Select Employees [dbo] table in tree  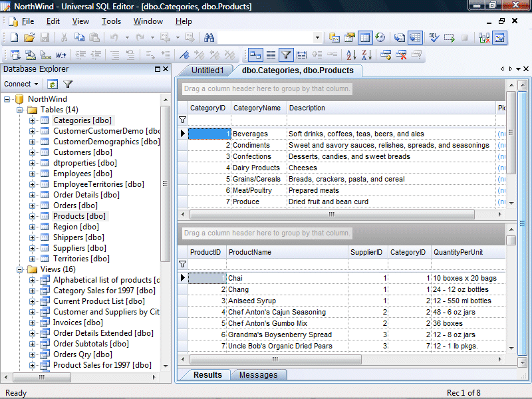click(82, 174)
